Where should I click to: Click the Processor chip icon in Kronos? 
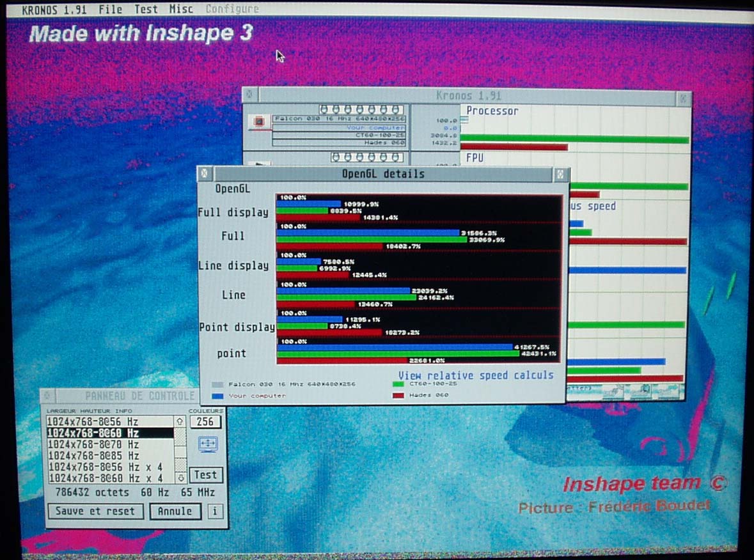click(x=259, y=121)
